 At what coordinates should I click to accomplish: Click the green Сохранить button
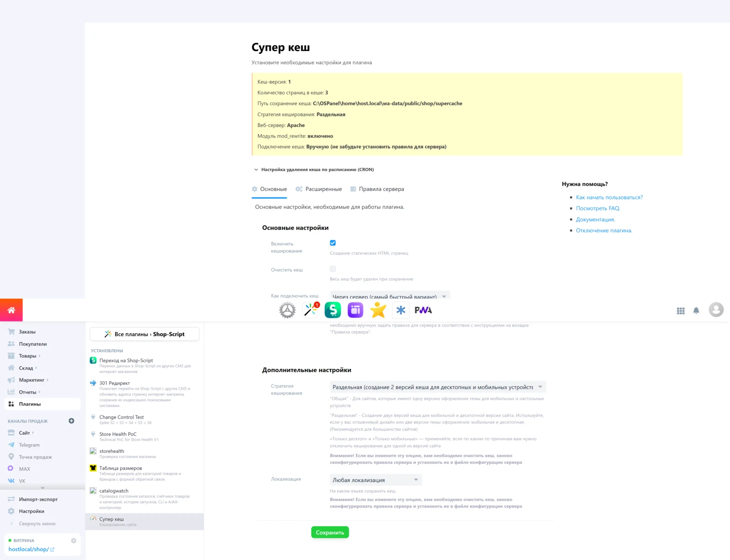[330, 532]
